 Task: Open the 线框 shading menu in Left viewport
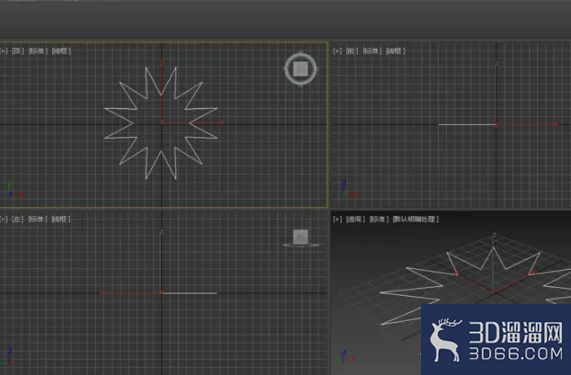click(61, 219)
